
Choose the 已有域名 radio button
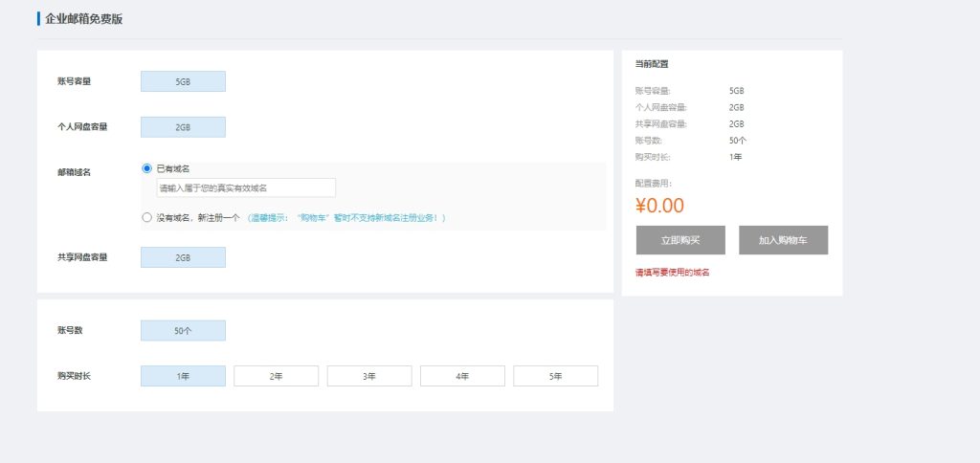pyautogui.click(x=146, y=168)
